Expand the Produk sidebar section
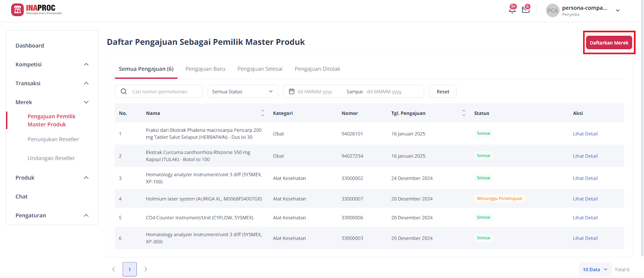The image size is (644, 278). [x=86, y=178]
